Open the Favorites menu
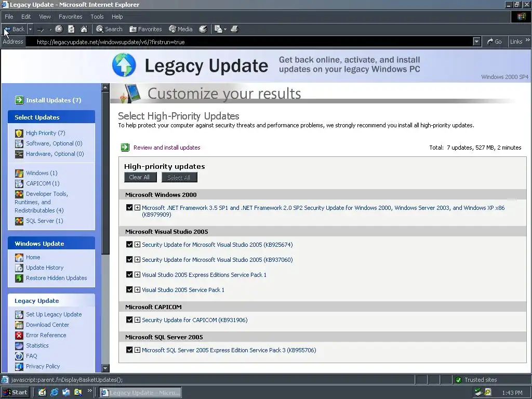 70,17
